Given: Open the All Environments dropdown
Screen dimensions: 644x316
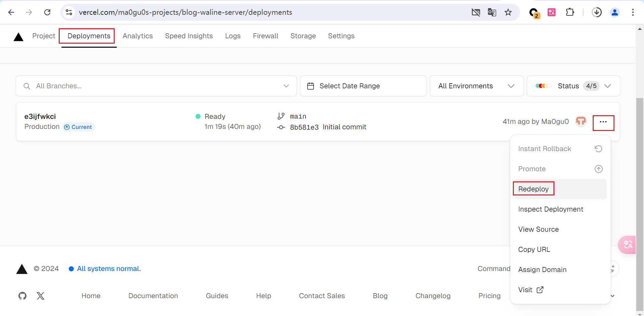Looking at the screenshot, I should (477, 86).
